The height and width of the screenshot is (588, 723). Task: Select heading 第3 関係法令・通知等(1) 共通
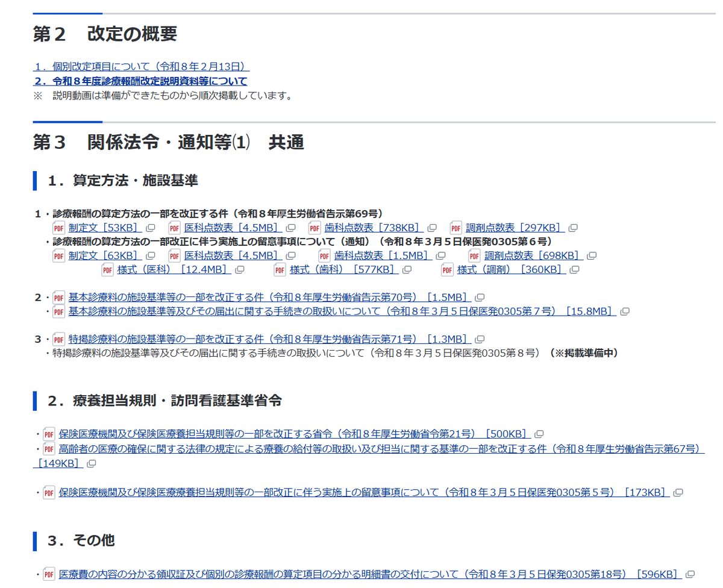click(169, 142)
